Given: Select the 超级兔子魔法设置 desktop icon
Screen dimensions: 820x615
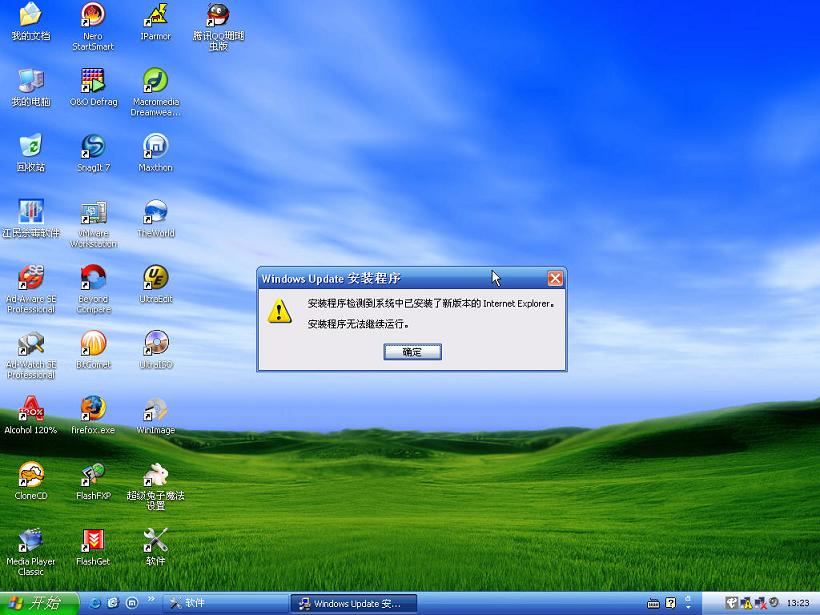Looking at the screenshot, I should (155, 486).
